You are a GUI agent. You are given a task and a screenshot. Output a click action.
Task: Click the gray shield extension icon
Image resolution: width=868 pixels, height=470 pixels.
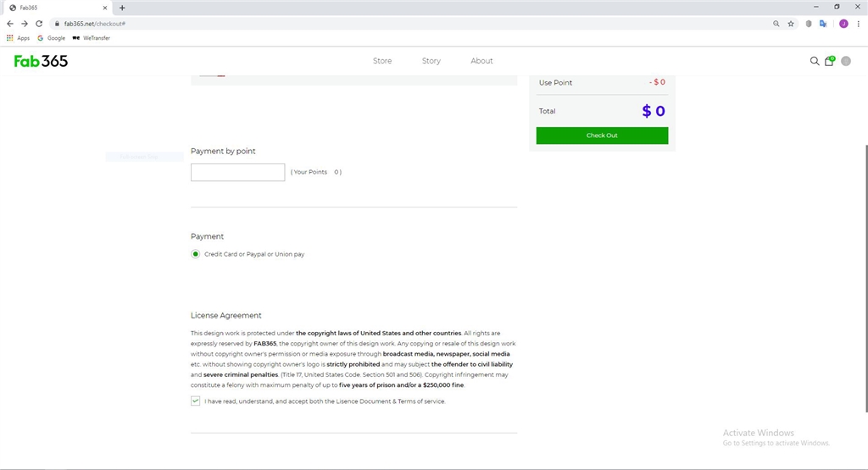pos(809,24)
